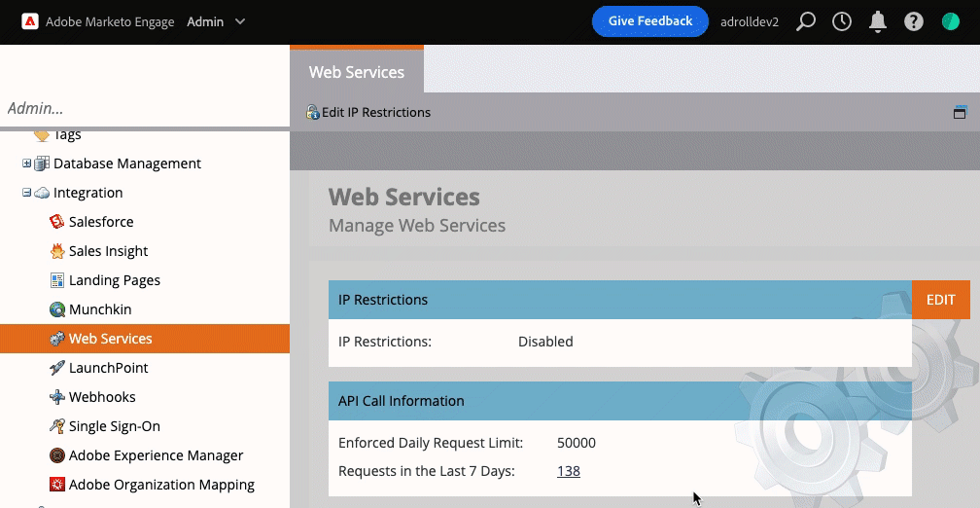Viewport: 980px width, 508px height.
Task: Select Webhooks in the tree
Action: (102, 397)
